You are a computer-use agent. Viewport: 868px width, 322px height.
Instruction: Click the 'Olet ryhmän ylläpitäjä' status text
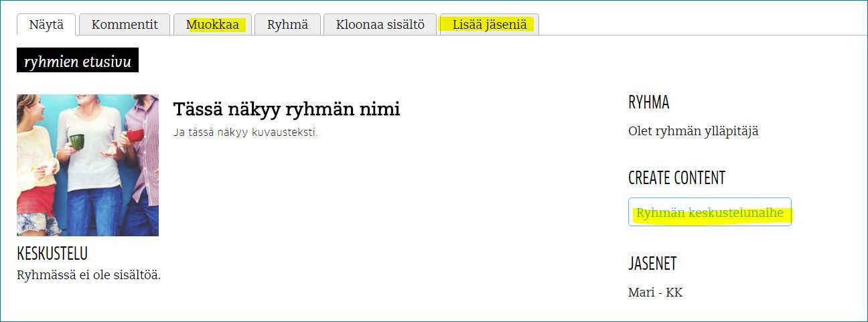coord(693,131)
